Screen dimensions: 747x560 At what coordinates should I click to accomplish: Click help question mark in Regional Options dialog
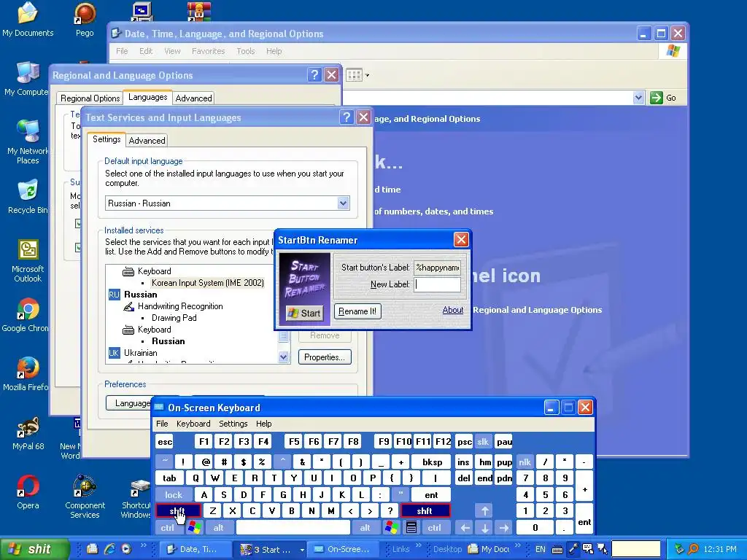(x=314, y=75)
